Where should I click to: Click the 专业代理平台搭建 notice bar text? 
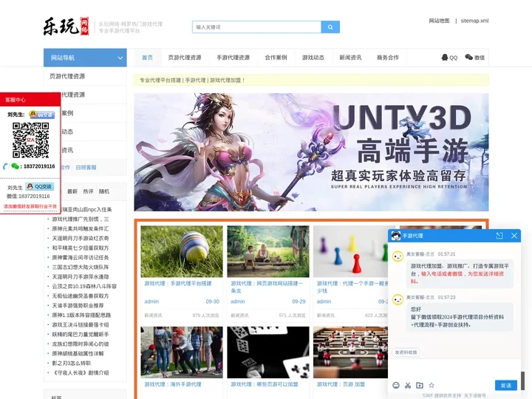(x=192, y=81)
